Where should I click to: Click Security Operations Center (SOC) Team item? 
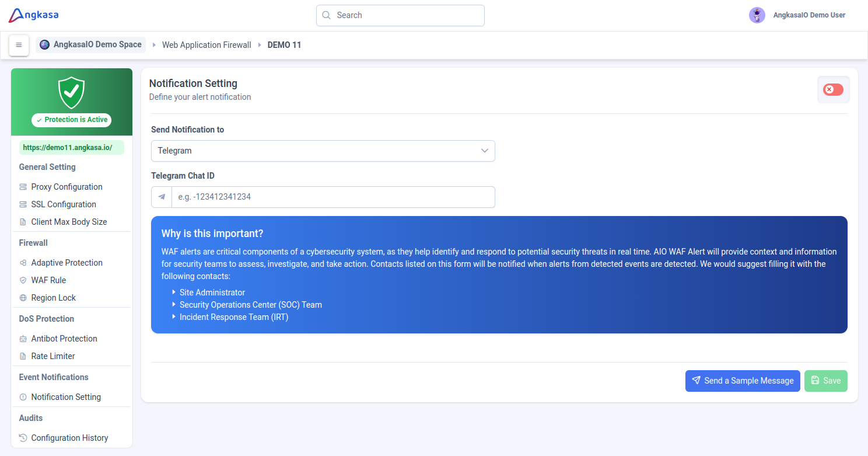(251, 305)
